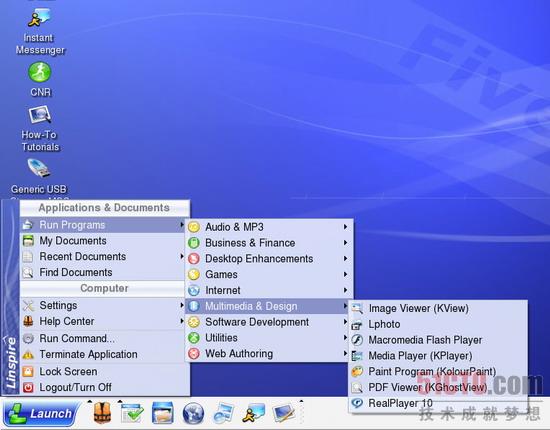Launch Paint Program (KolourPaint)
Screen dimensions: 550x430
438,371
